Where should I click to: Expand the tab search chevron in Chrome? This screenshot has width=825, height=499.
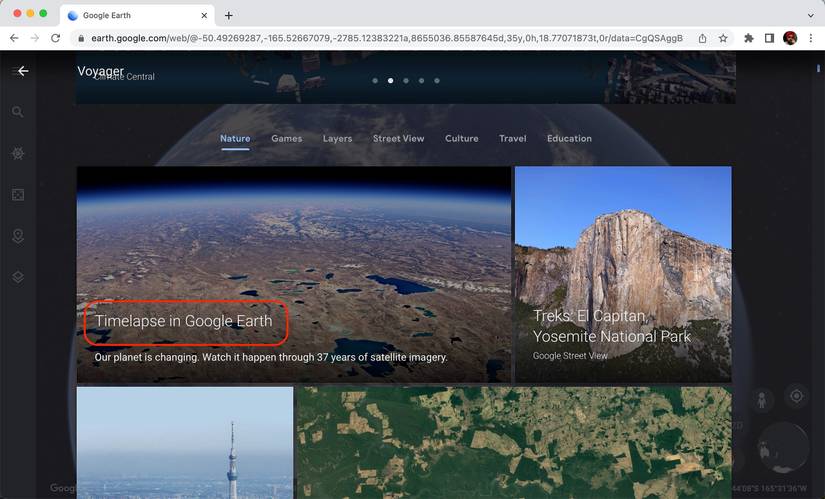point(811,15)
